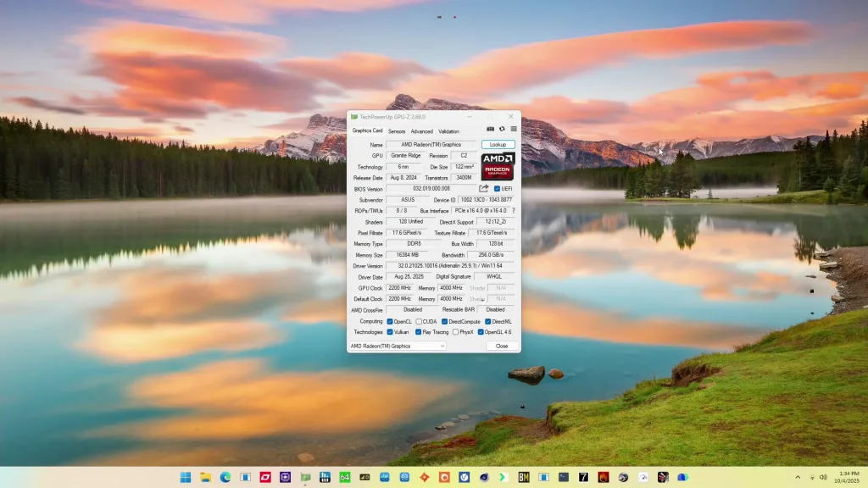Click the AMD Radeon Graphics logo
Image resolution: width=868 pixels, height=488 pixels.
(x=498, y=167)
